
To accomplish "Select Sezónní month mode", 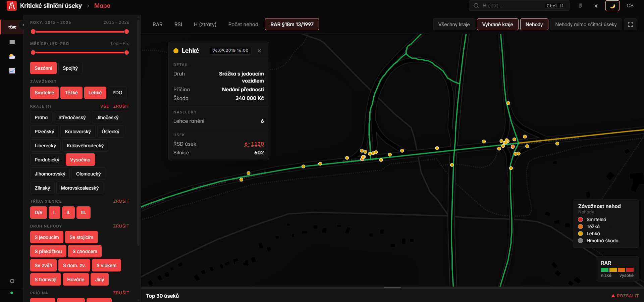I will 43,68.
